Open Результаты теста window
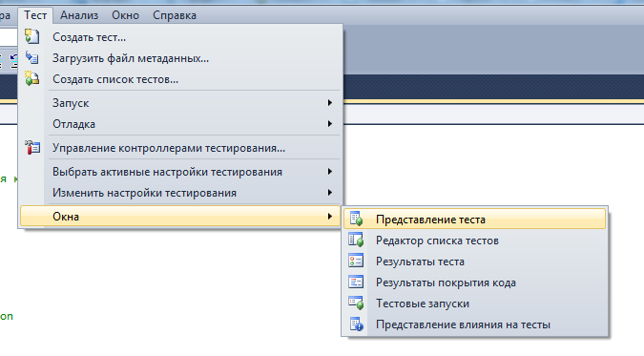The height and width of the screenshot is (356, 644). (x=474, y=262)
